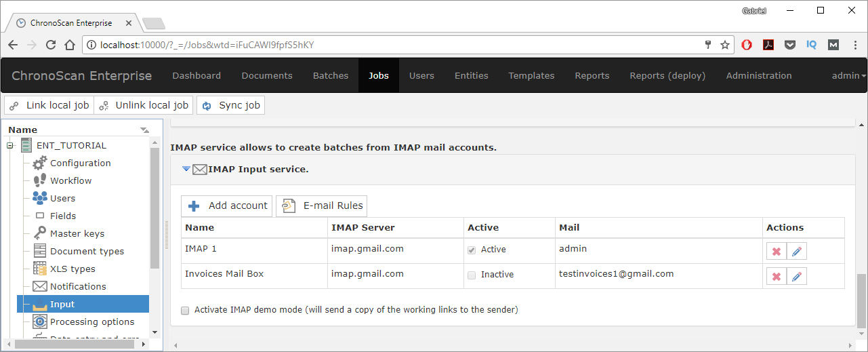Click the Link local job button
The width and height of the screenshot is (868, 352).
click(x=48, y=105)
